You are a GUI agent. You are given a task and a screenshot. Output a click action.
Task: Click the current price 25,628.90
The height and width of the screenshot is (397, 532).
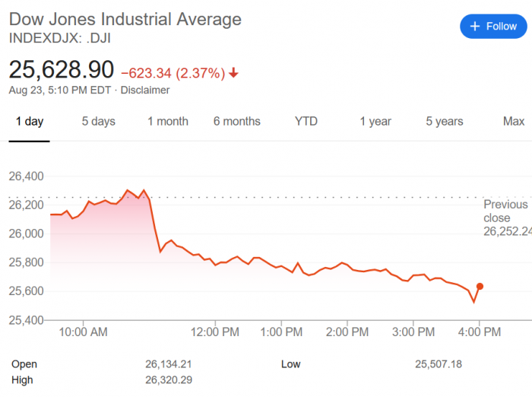[61, 70]
